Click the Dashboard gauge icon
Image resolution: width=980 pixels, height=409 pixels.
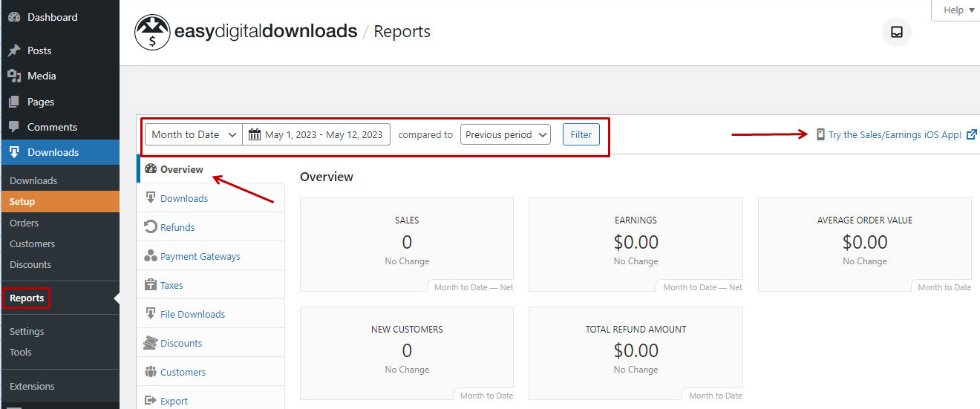(14, 17)
